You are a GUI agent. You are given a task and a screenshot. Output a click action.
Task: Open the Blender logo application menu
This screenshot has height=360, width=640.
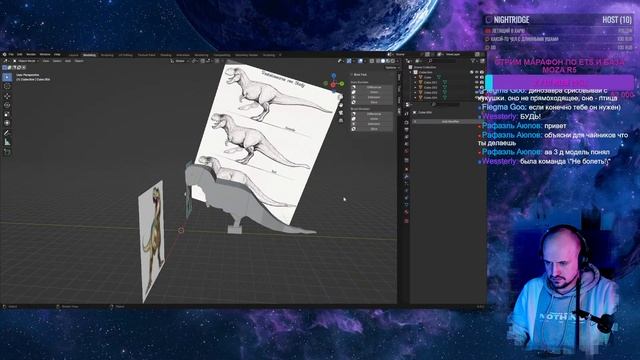pyautogui.click(x=4, y=55)
